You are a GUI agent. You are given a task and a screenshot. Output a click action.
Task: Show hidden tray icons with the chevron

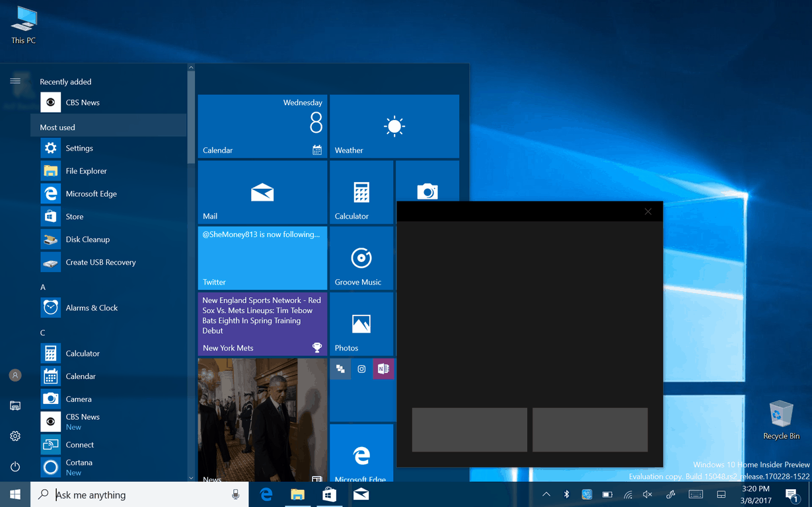coord(546,494)
